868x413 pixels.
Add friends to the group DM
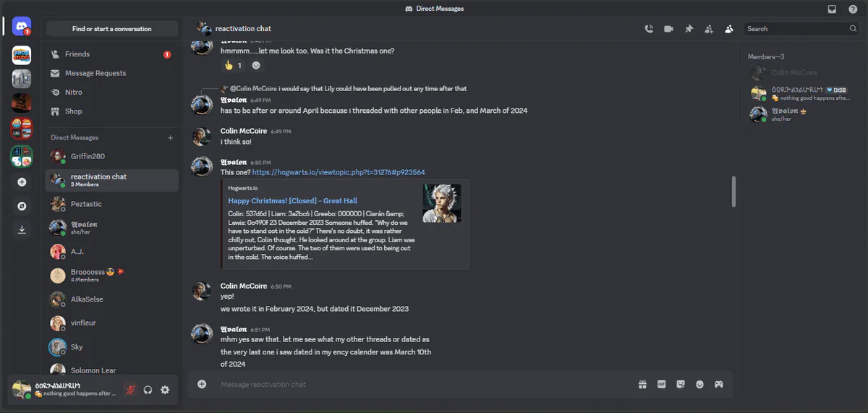tap(709, 29)
